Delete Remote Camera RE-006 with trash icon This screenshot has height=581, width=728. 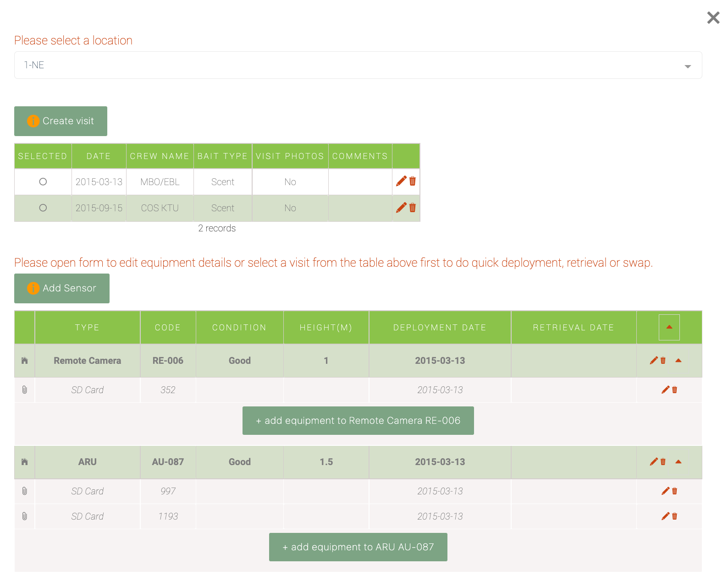pyautogui.click(x=663, y=361)
